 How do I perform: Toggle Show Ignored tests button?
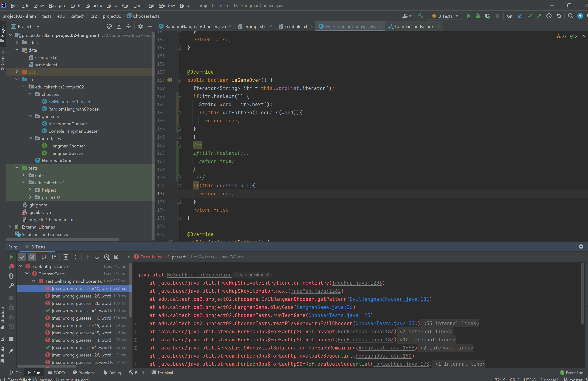(x=32, y=257)
